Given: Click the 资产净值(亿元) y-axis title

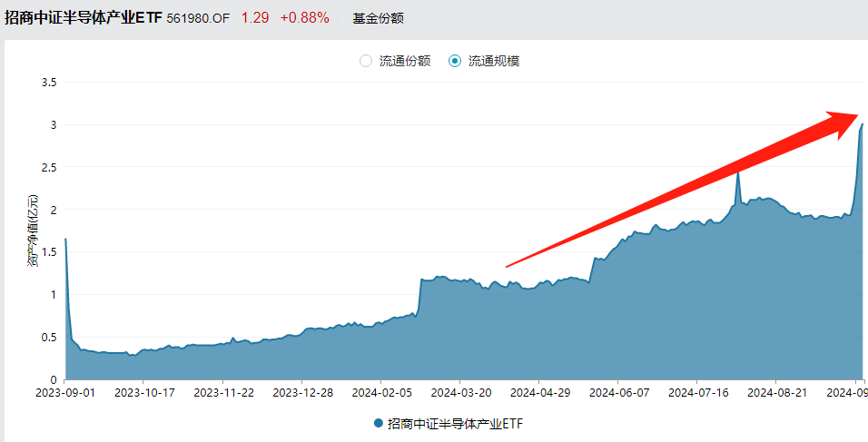Looking at the screenshot, I should (x=33, y=231).
